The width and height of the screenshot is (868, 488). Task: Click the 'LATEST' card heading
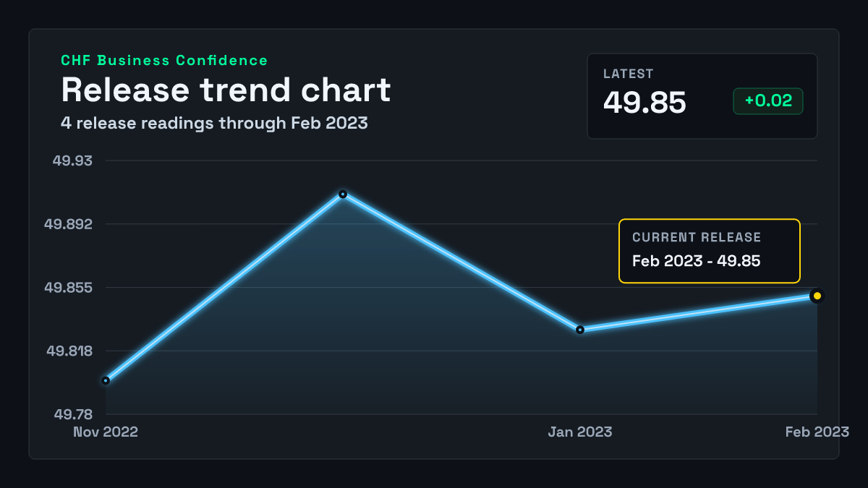pos(629,74)
